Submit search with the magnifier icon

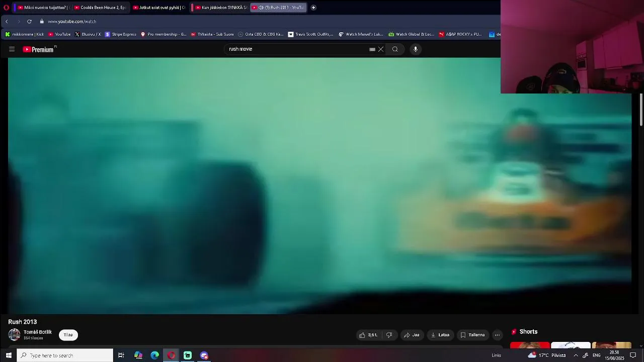tap(395, 49)
